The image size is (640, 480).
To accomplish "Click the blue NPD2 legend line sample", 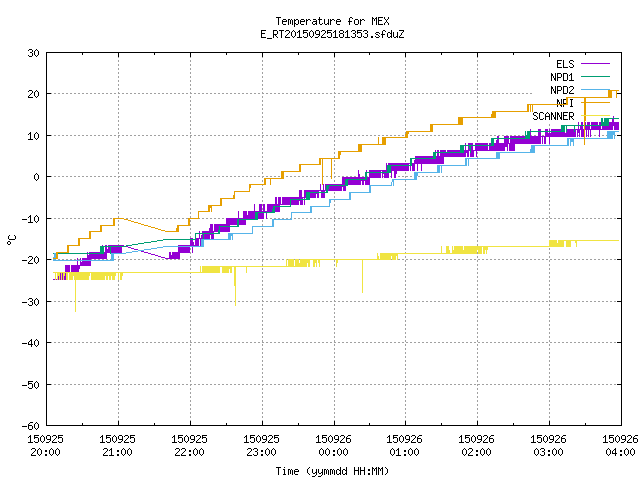I will (x=595, y=89).
